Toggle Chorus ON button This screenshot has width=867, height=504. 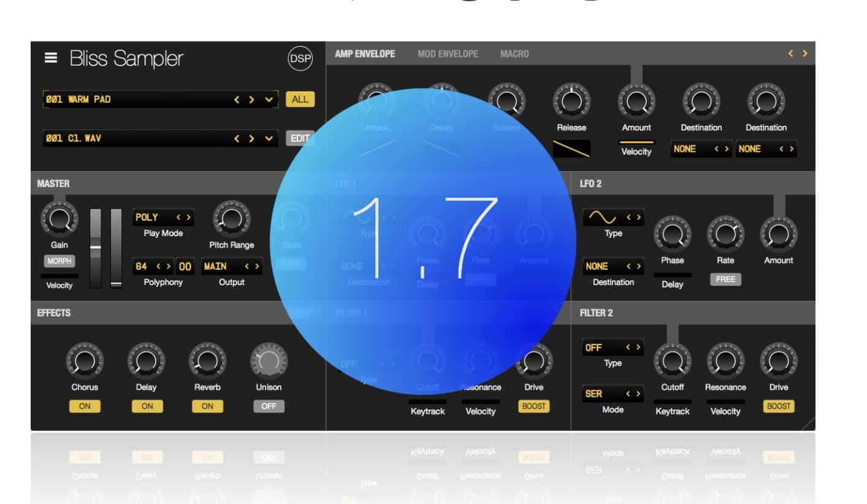(x=85, y=406)
